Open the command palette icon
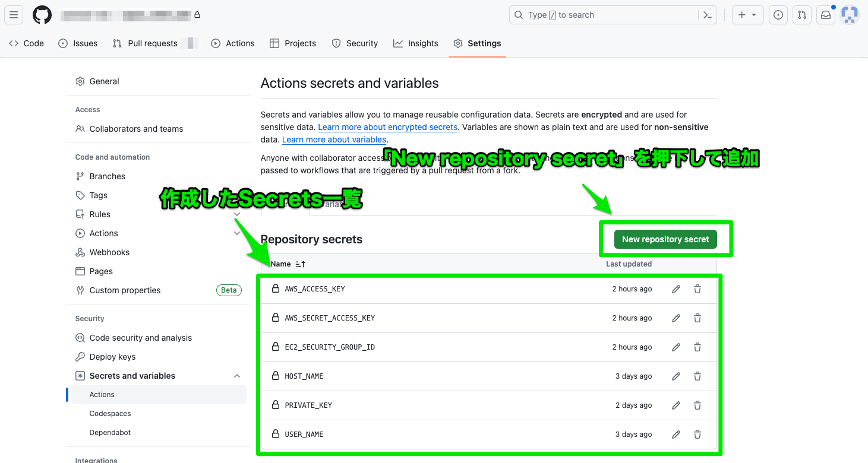Screen dimensions: 868x463 (x=707, y=15)
